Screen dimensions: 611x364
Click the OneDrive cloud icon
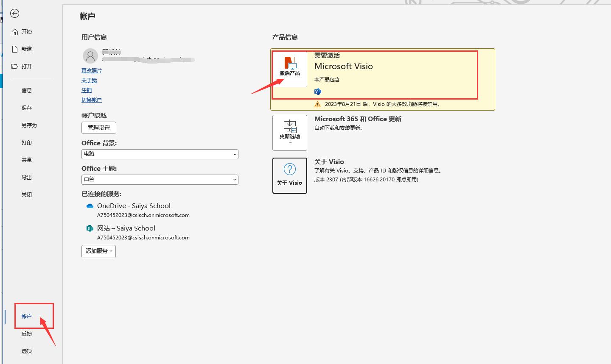[90, 206]
